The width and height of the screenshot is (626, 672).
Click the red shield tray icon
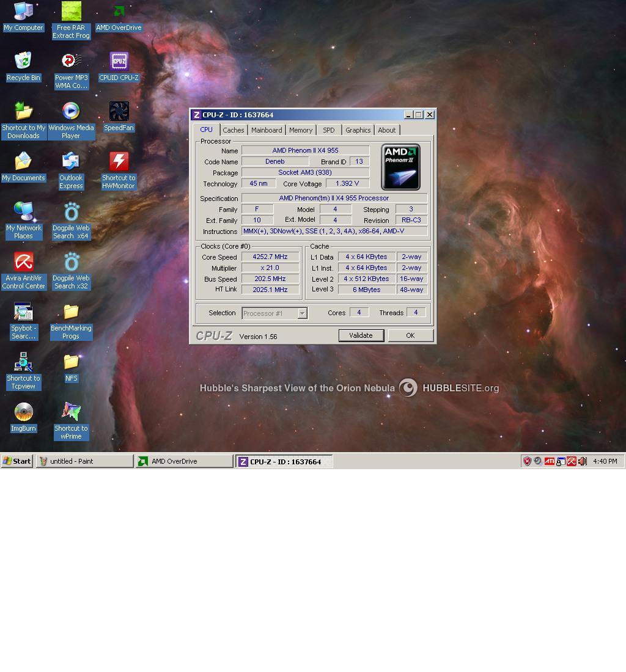pos(527,462)
